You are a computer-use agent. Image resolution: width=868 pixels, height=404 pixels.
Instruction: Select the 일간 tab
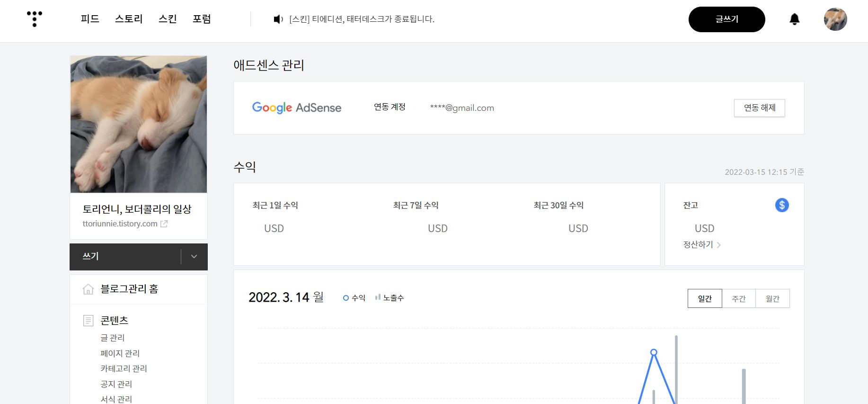click(705, 298)
